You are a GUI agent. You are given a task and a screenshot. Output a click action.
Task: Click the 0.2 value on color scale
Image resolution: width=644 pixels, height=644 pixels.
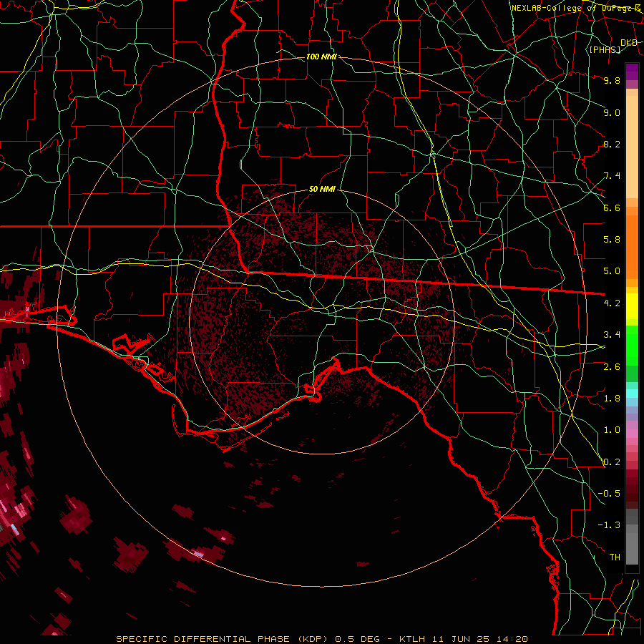click(x=612, y=462)
